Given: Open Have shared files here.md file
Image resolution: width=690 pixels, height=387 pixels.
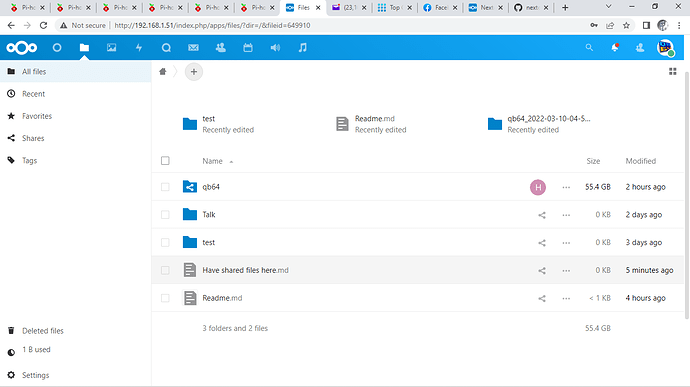Looking at the screenshot, I should tap(245, 270).
